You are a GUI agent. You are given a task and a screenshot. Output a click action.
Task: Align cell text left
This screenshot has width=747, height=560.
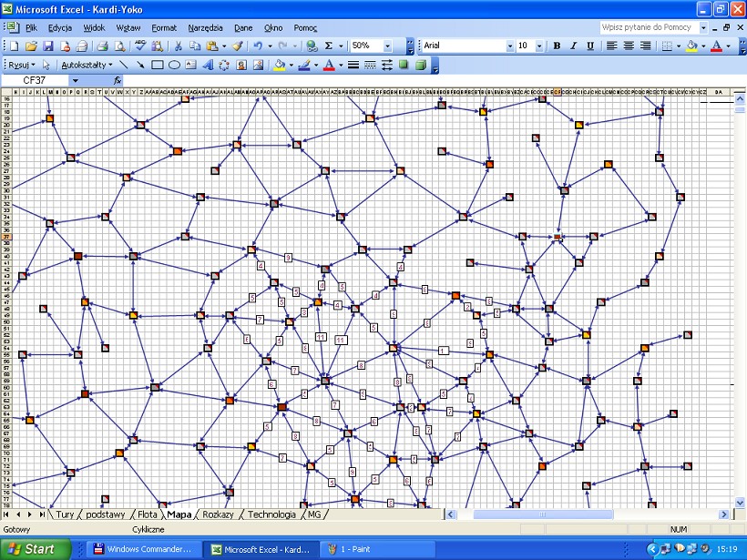click(x=611, y=46)
